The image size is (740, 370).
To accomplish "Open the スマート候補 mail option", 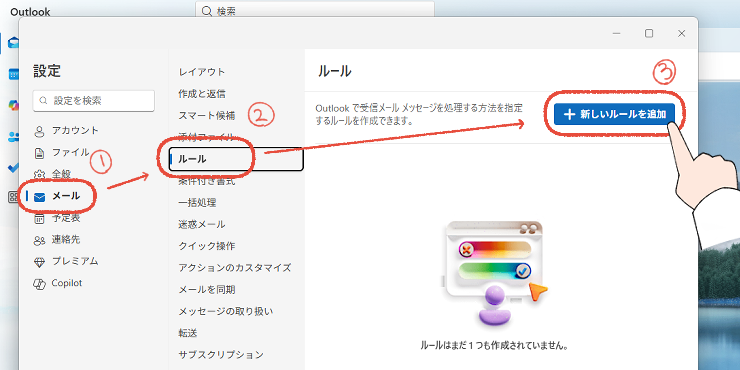I will [207, 115].
